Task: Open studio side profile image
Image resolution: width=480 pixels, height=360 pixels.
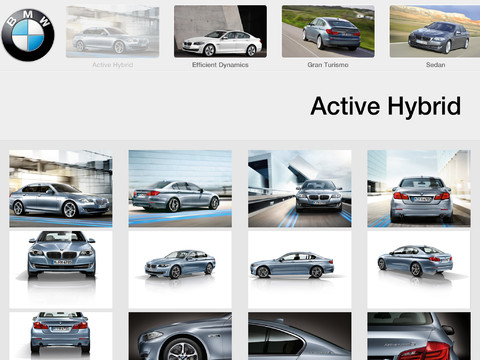Action: [299, 270]
